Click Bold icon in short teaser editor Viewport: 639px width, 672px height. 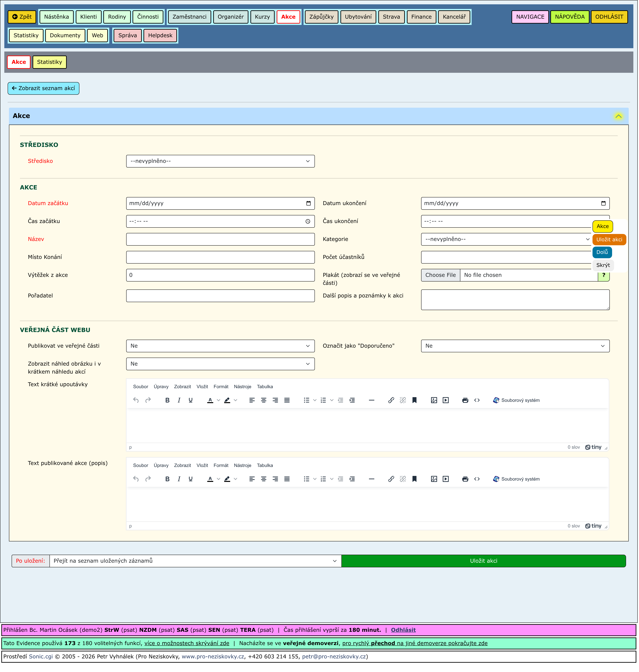[167, 400]
